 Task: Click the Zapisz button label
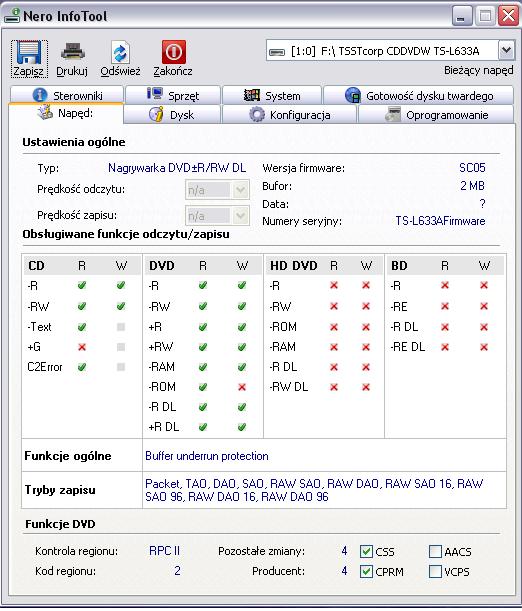click(28, 71)
